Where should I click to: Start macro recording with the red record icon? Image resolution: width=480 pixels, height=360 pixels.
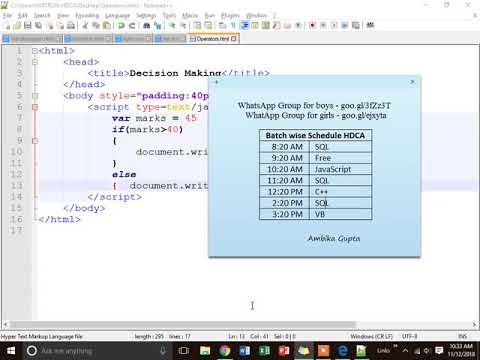click(312, 25)
